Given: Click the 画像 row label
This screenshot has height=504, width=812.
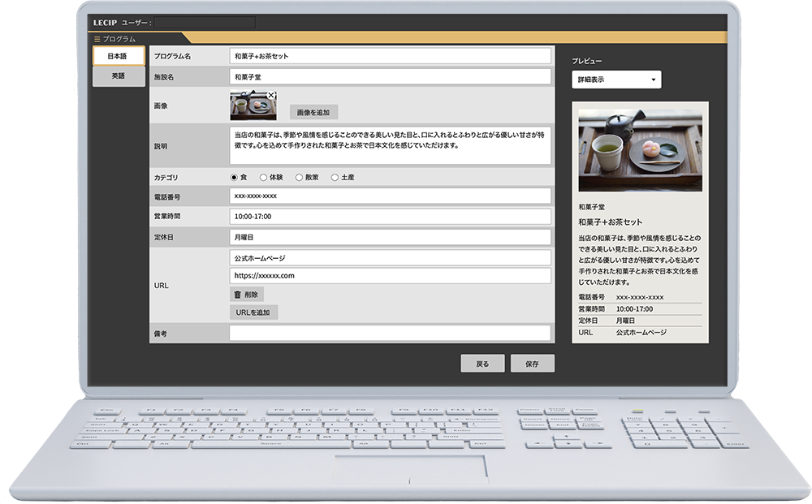Looking at the screenshot, I should click(x=161, y=106).
